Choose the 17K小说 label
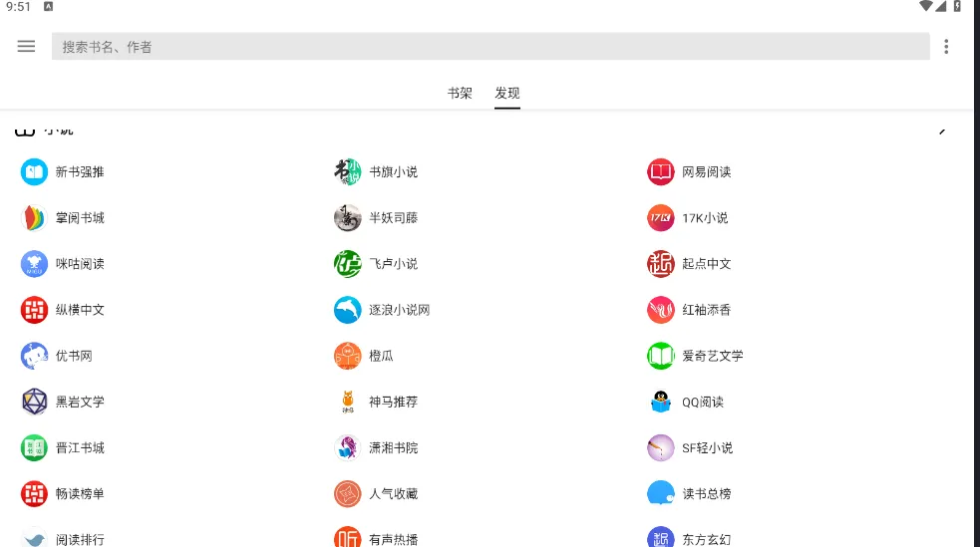The height and width of the screenshot is (547, 980). [705, 218]
